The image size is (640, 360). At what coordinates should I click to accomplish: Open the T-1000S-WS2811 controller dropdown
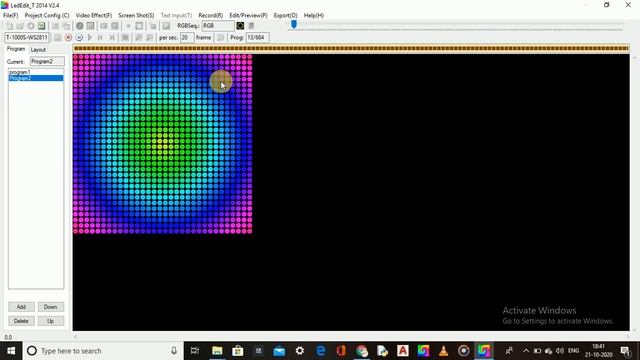pyautogui.click(x=27, y=38)
